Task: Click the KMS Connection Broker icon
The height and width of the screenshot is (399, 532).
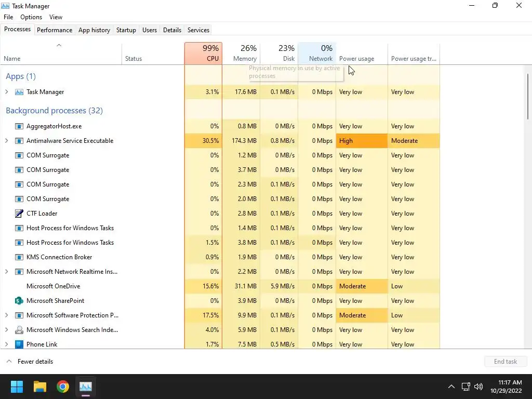Action: click(x=19, y=257)
